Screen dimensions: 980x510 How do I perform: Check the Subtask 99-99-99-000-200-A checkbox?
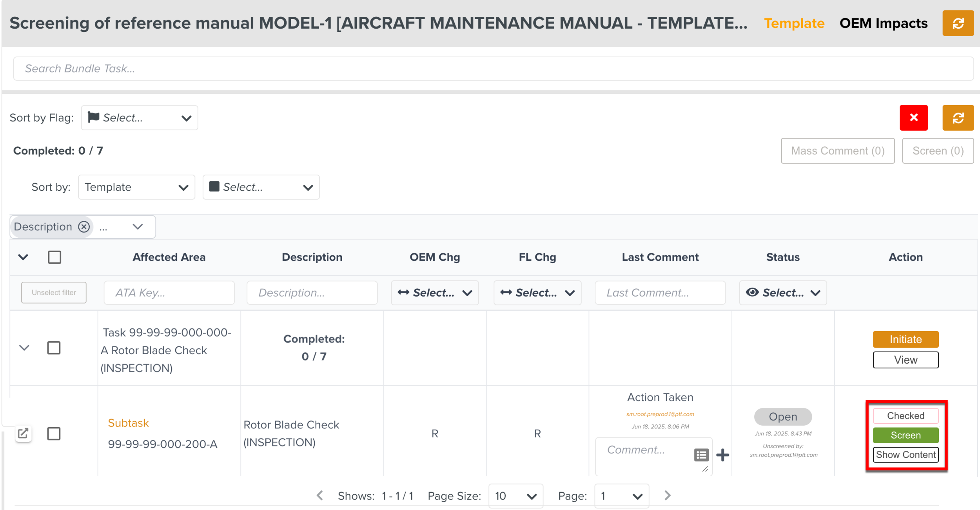(54, 434)
